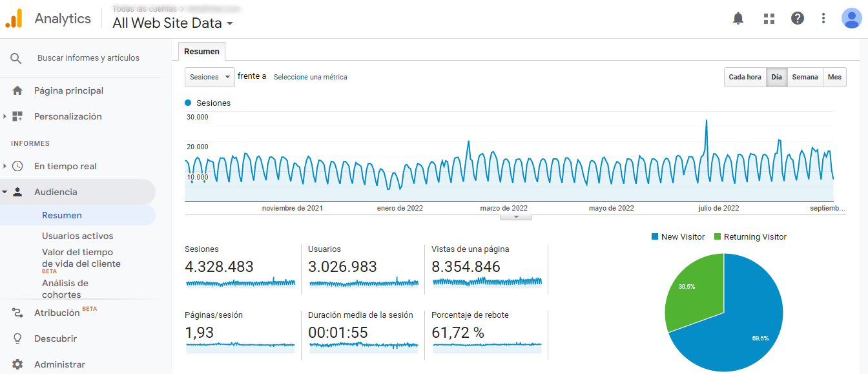Click the Buscar informes y artículos field

click(x=88, y=58)
